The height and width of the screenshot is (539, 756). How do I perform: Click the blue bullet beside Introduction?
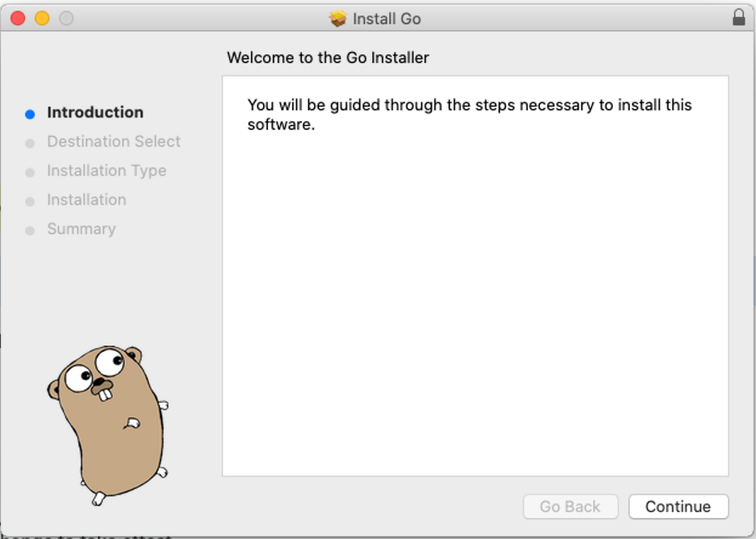tap(30, 114)
